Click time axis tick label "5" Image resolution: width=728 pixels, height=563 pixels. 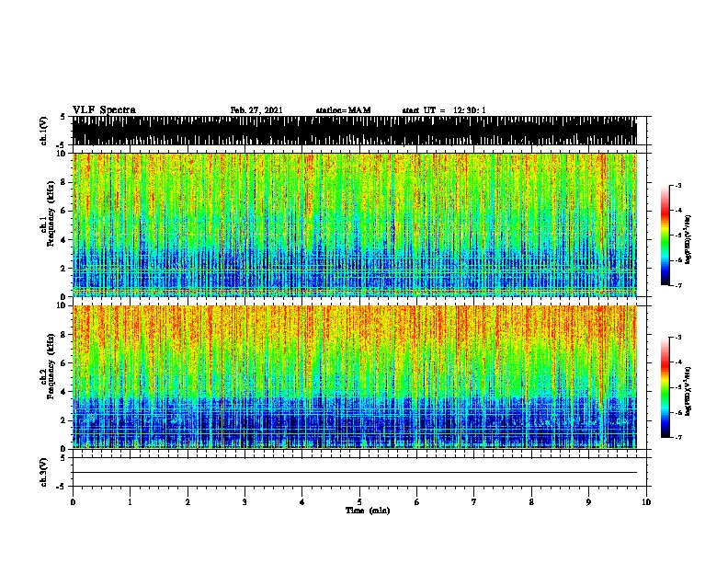[x=359, y=501]
